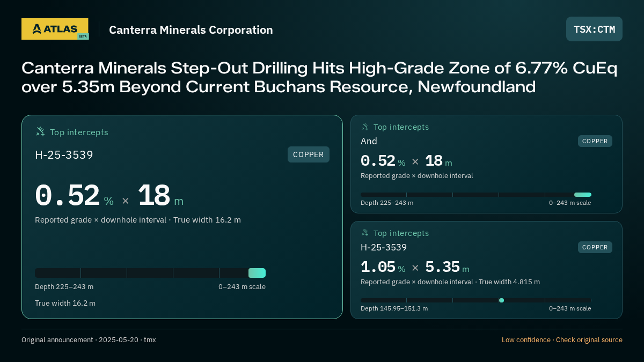Click the headline about 6.77% CuEq
644x362 pixels.
point(319,77)
